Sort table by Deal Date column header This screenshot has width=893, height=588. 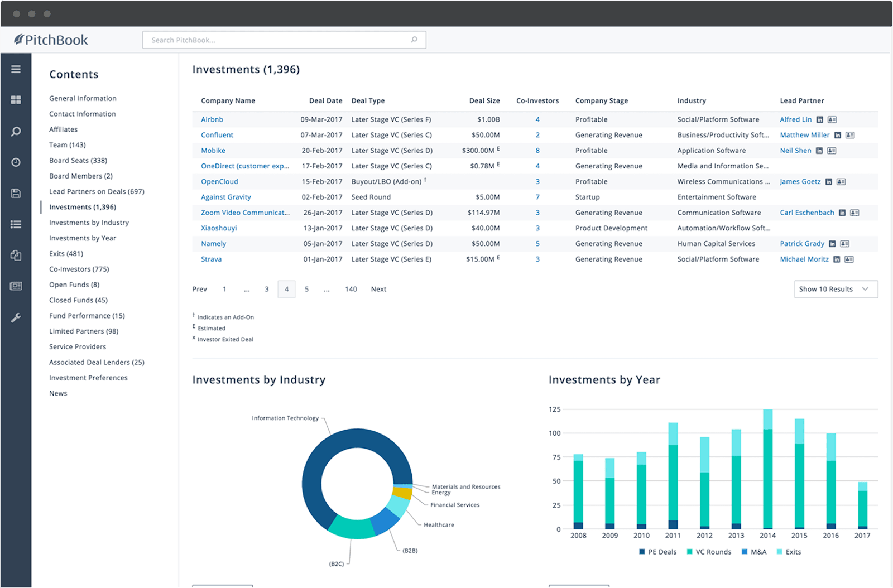tap(325, 101)
